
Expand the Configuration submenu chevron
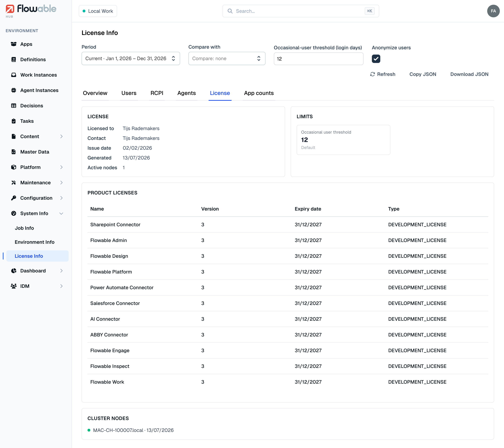click(x=61, y=198)
